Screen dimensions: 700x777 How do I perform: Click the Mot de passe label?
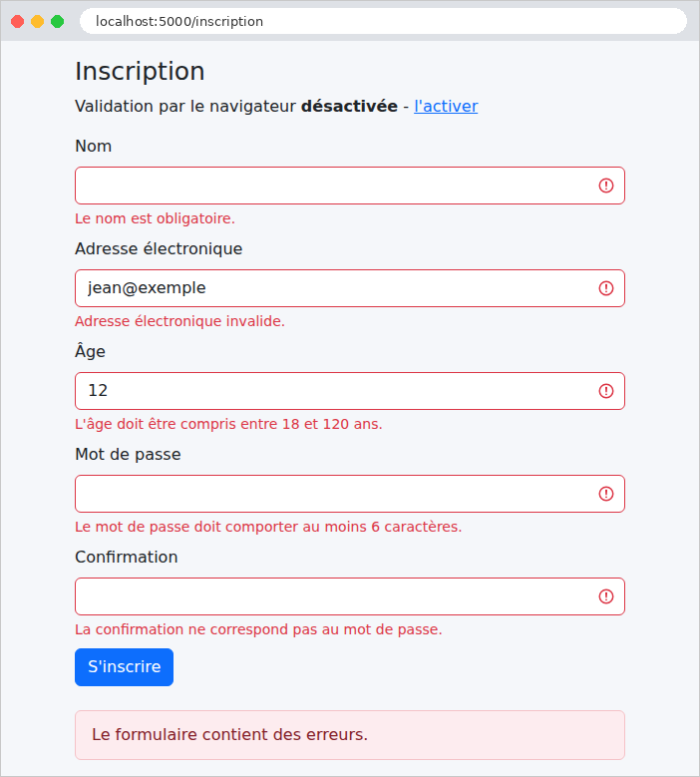click(128, 455)
